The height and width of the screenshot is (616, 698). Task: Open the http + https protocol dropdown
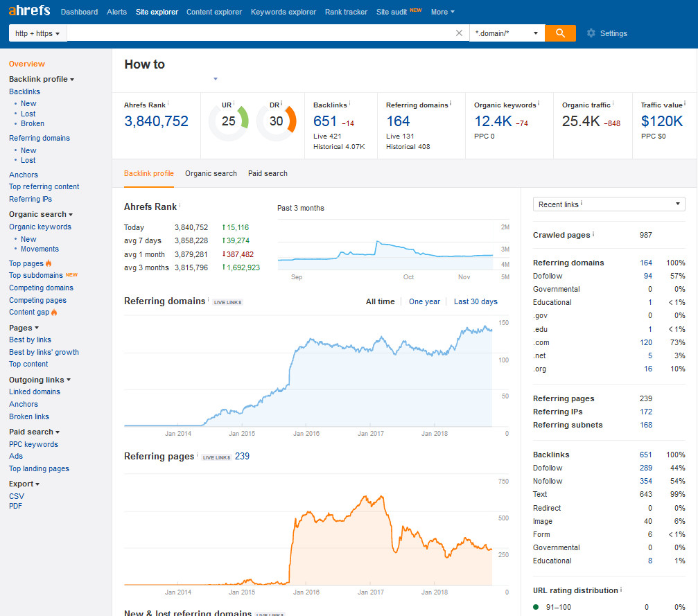pos(37,33)
